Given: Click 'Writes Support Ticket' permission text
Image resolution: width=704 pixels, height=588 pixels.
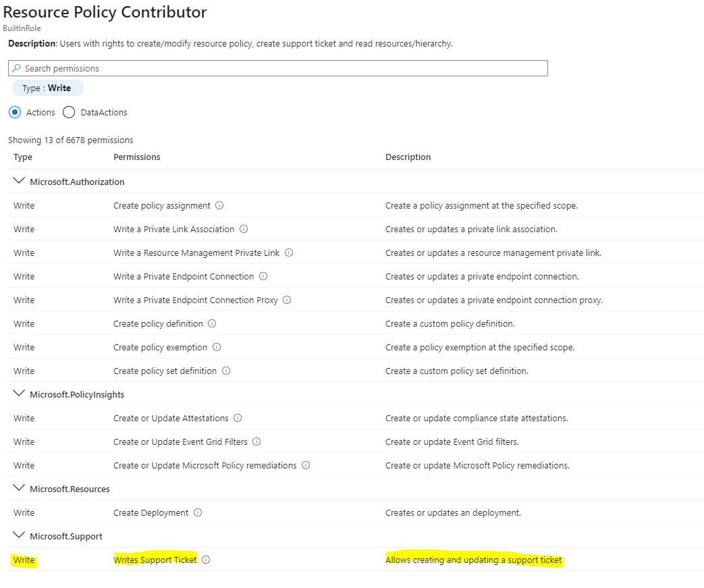Looking at the screenshot, I should [x=155, y=560].
